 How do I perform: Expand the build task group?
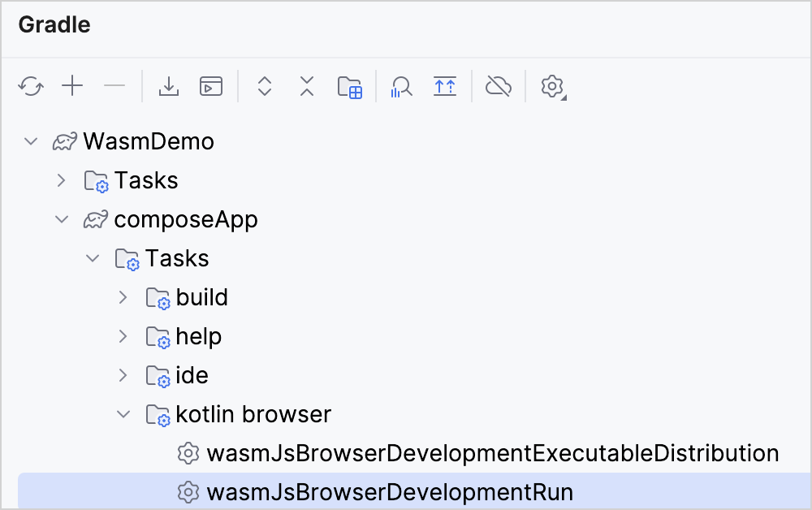pyautogui.click(x=123, y=297)
